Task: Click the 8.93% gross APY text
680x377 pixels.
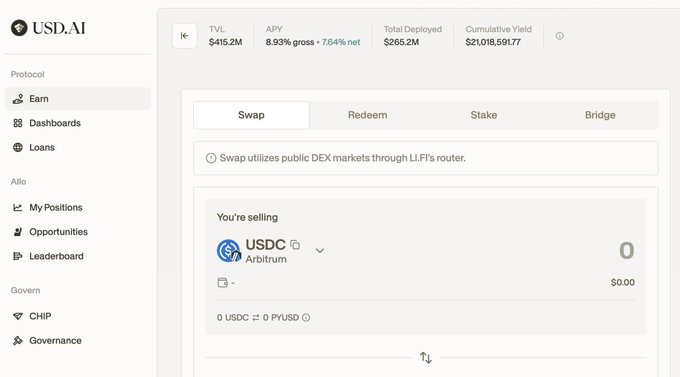Action: click(290, 42)
